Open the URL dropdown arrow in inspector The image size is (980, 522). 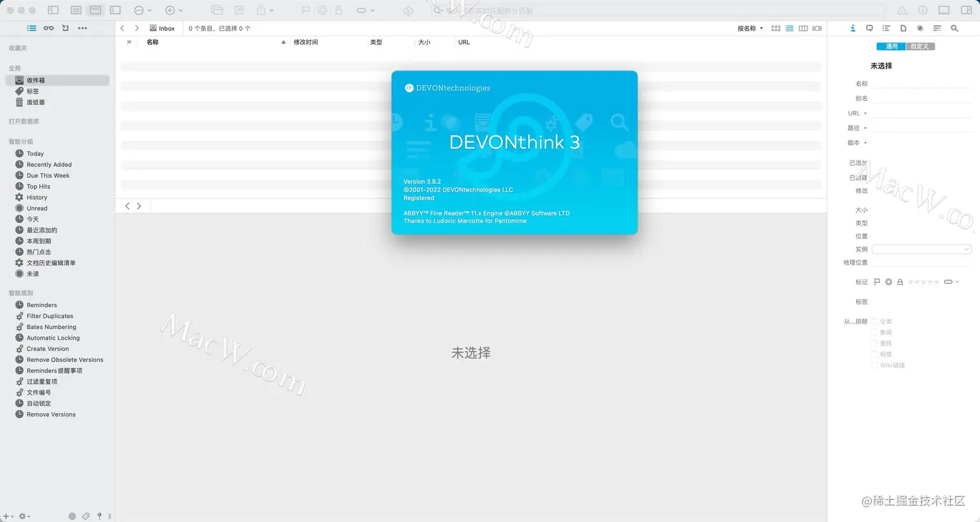865,113
